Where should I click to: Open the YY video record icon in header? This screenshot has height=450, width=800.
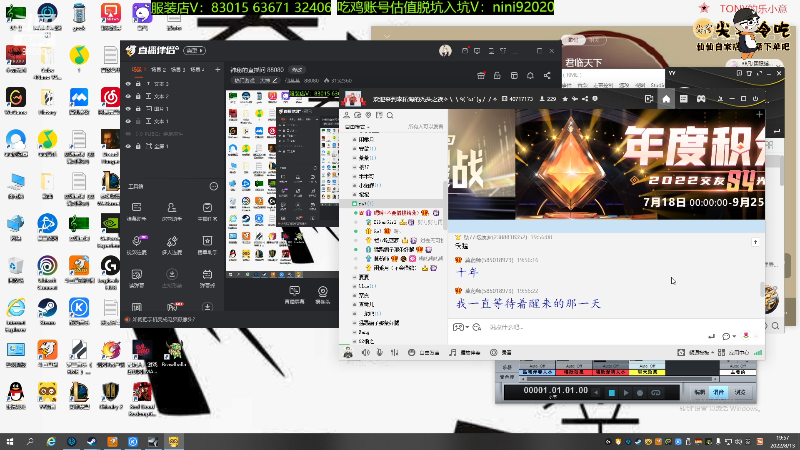click(x=649, y=99)
